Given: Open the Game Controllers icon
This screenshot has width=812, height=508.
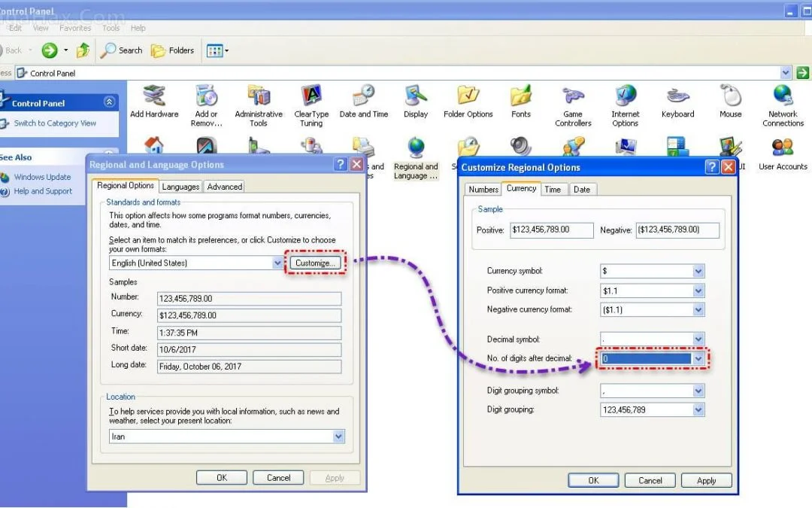Looking at the screenshot, I should (x=573, y=104).
